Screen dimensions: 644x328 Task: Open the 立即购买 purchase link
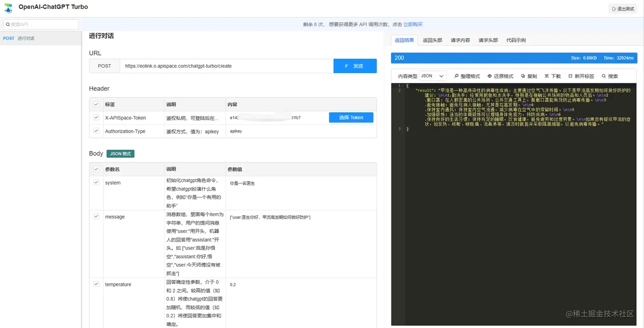pos(413,25)
